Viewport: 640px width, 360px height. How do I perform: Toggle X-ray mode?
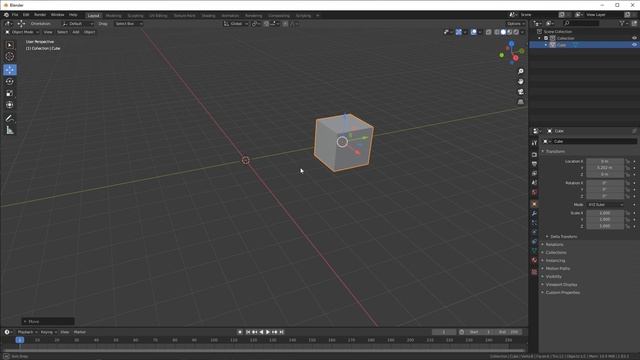[489, 32]
